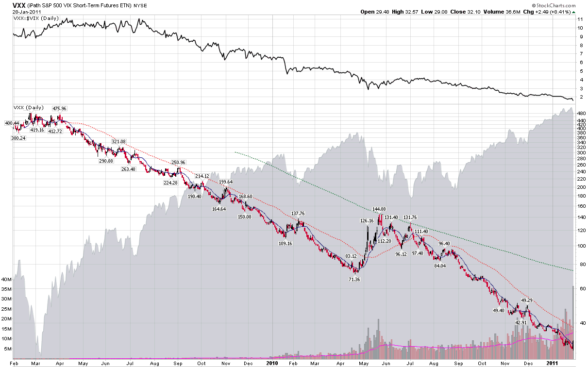Click the 290.88 price label
The image size is (588, 367).
coord(105,161)
